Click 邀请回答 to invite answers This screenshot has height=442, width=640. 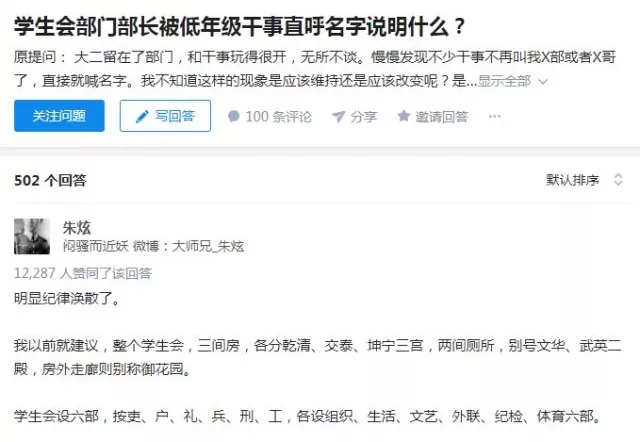433,116
